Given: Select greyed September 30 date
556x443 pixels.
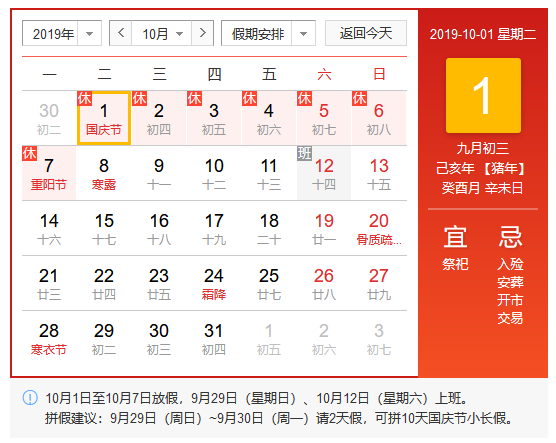Looking at the screenshot, I should (49, 118).
